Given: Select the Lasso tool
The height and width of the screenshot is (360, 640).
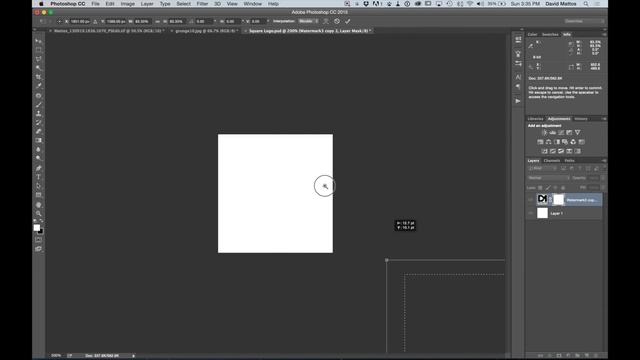Looking at the screenshot, I should point(38,59).
